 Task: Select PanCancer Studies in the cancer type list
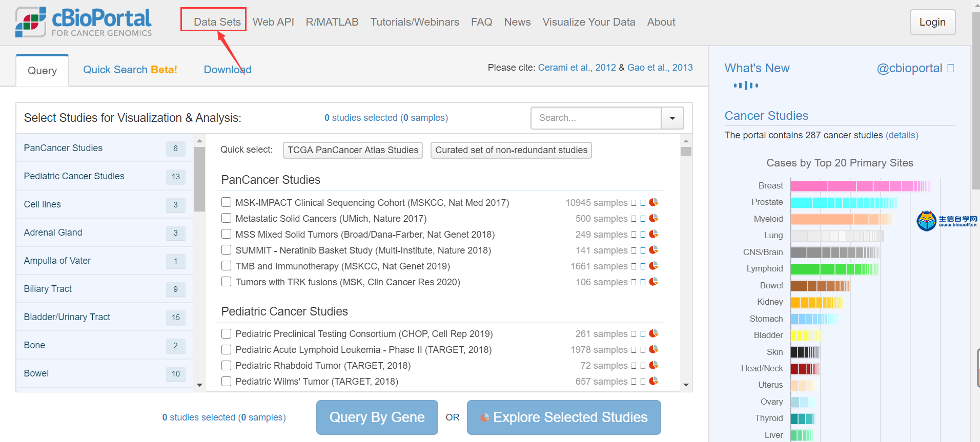pyautogui.click(x=105, y=148)
